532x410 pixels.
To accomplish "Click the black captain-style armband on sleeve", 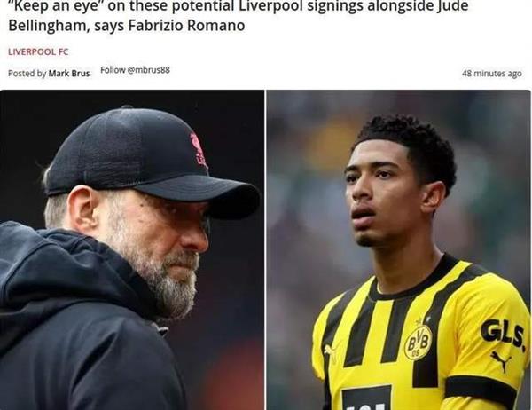I will [x=481, y=391].
